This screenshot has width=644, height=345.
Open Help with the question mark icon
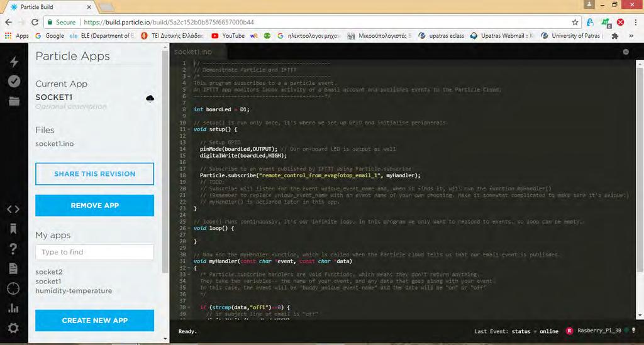13,249
